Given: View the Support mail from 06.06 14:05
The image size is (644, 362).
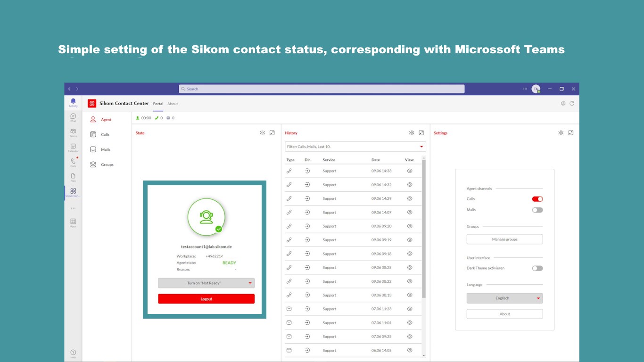Looking at the screenshot, I should tap(410, 350).
